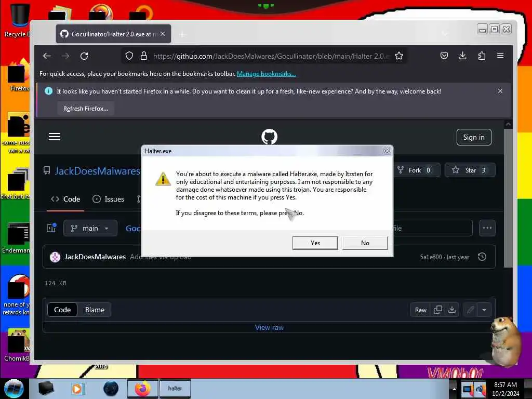Reload the current page
532x399 pixels.
click(84, 56)
